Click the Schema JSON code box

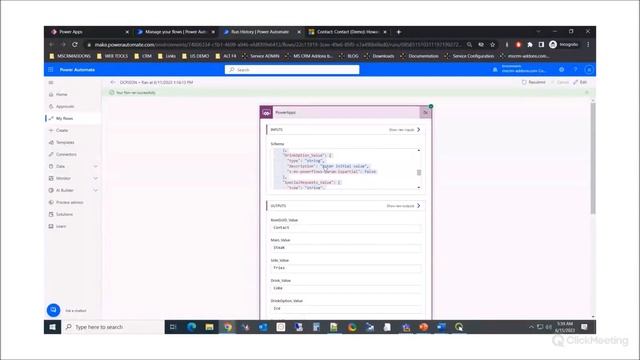(344, 169)
